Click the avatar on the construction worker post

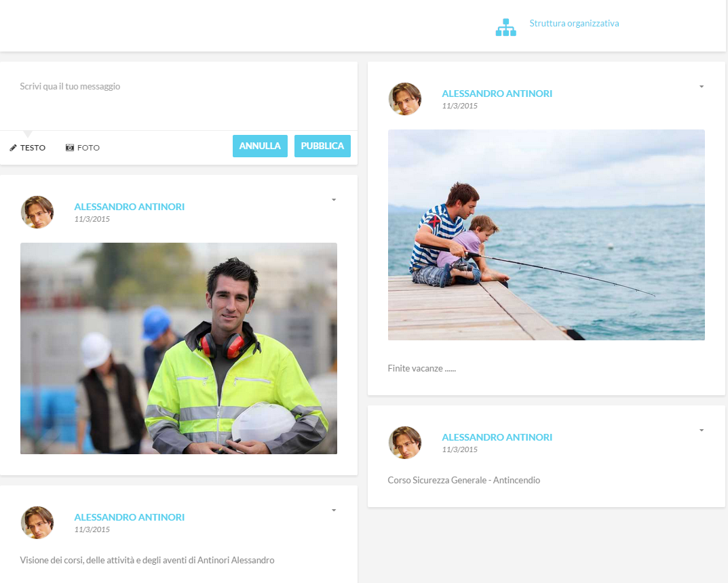(x=37, y=212)
